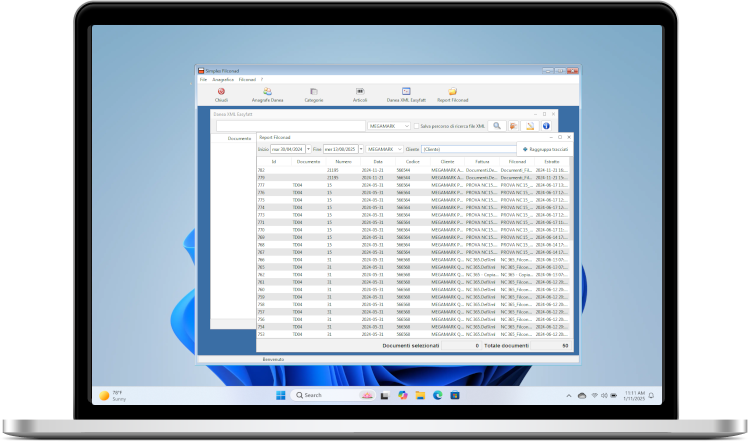749x442 pixels.
Task: Click the Documento column header in Danea XML window
Action: tap(239, 139)
